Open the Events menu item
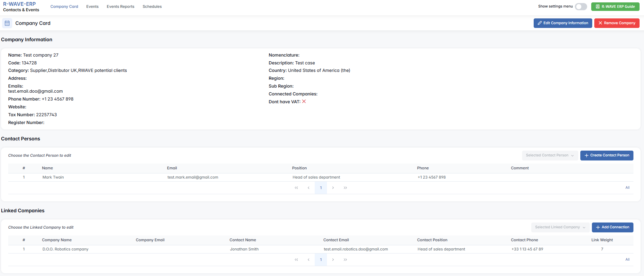Screen dimensions: 644x276 click(92, 6)
